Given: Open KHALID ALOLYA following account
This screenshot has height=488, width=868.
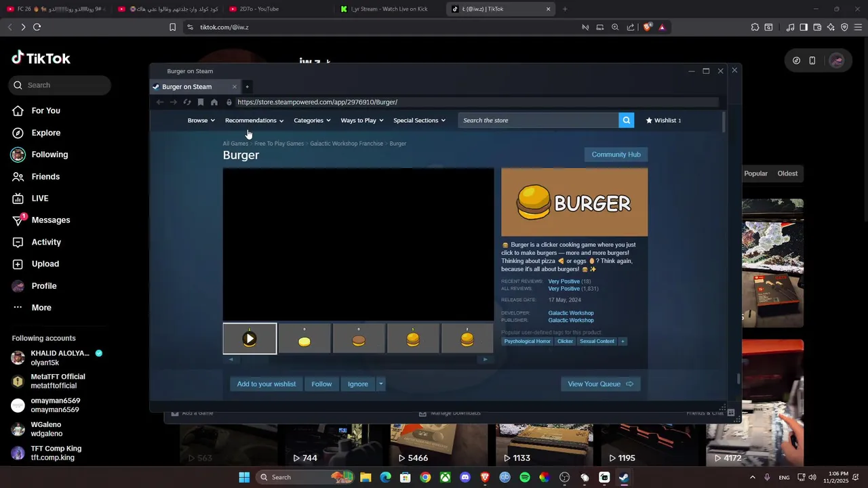Looking at the screenshot, I should tap(57, 358).
